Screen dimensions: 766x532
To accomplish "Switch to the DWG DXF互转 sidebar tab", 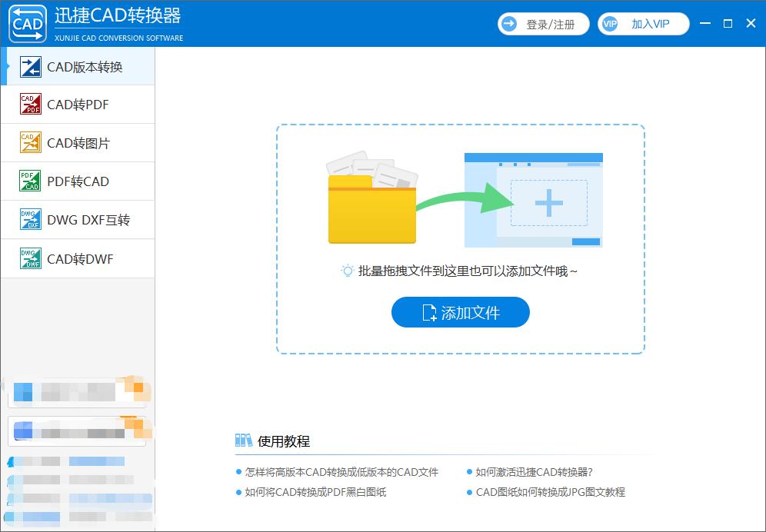I will [x=77, y=219].
